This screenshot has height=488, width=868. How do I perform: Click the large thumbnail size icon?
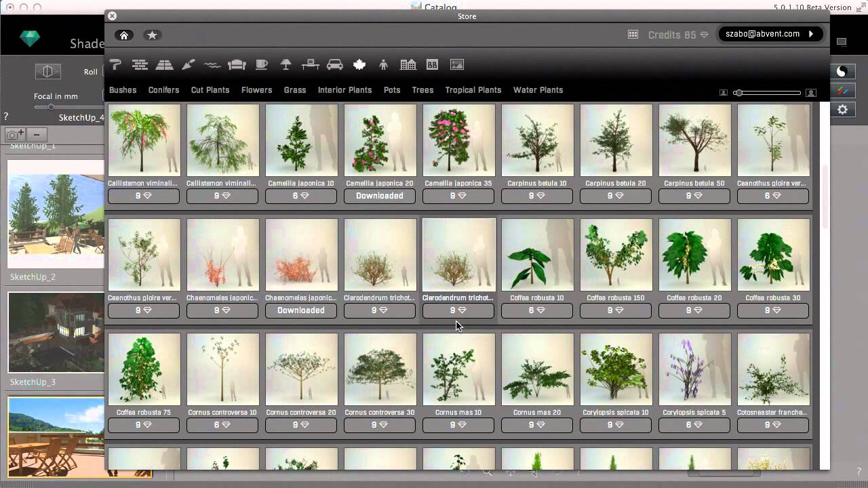[x=811, y=93]
